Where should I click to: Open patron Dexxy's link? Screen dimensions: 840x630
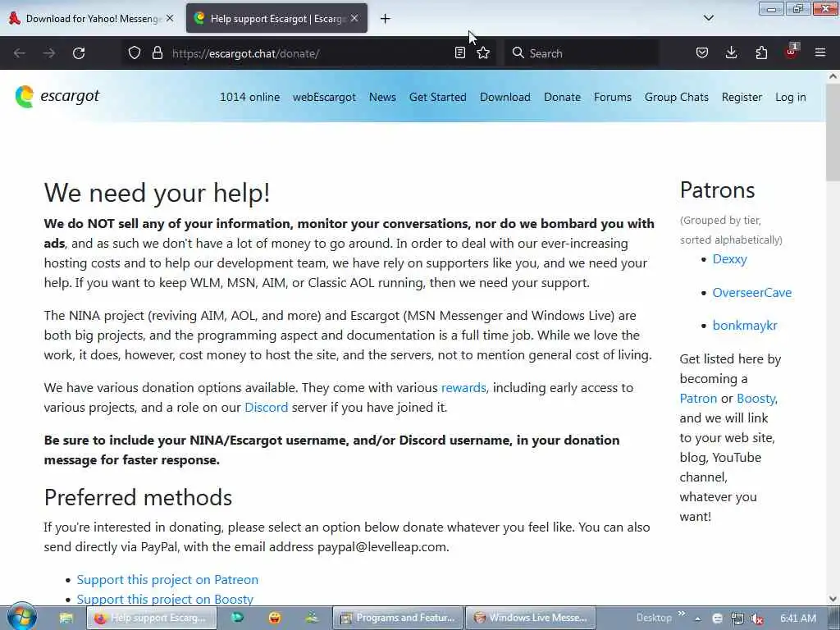[x=729, y=258]
